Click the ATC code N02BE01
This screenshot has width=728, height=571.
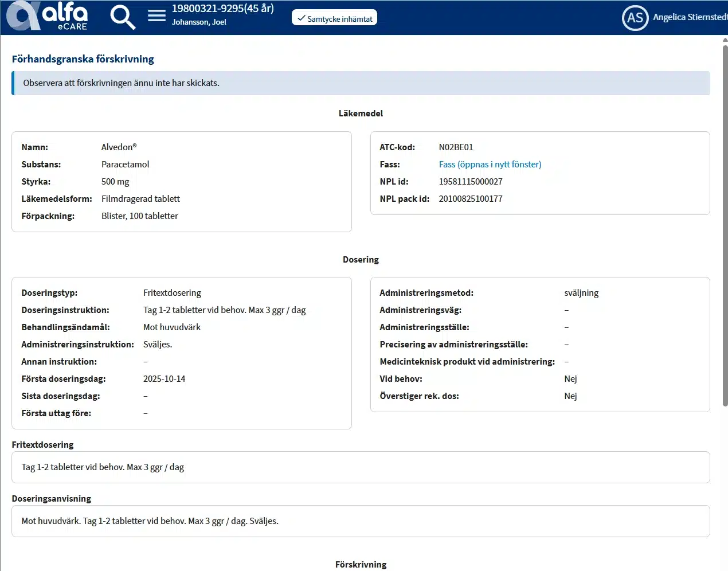(456, 147)
